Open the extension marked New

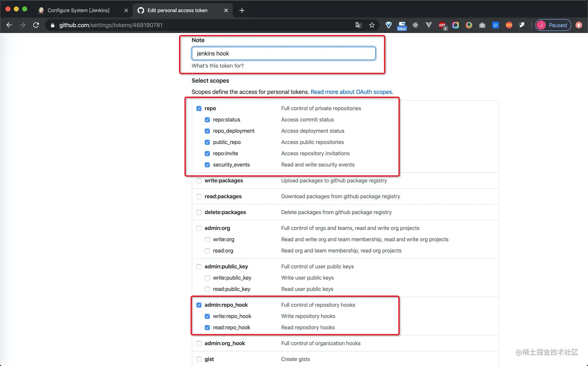point(402,26)
